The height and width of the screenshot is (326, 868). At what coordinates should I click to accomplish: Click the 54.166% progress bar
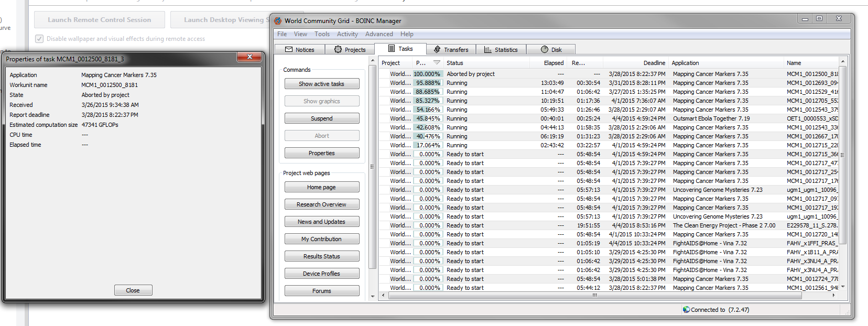click(428, 110)
